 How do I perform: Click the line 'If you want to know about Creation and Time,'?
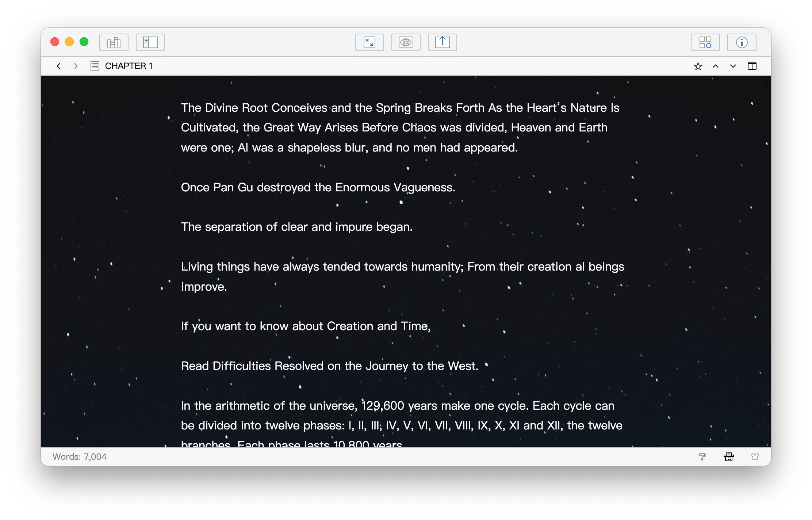[x=306, y=326]
